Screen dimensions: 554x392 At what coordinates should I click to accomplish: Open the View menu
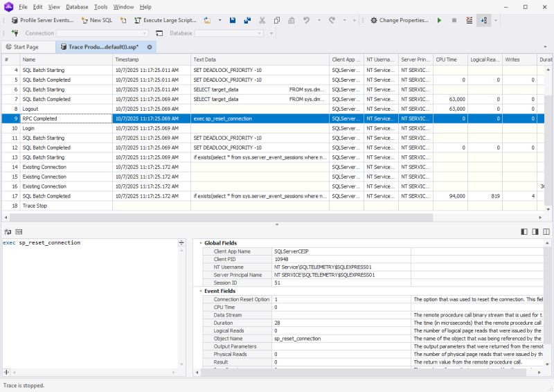coord(54,7)
